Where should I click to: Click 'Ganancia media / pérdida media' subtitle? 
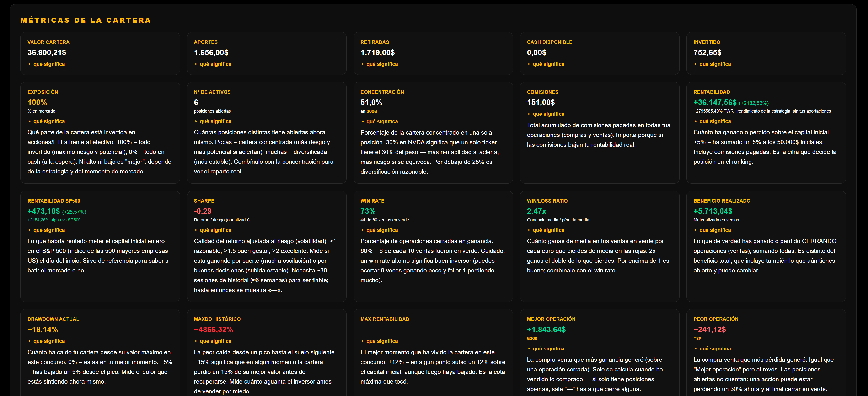pyautogui.click(x=558, y=220)
